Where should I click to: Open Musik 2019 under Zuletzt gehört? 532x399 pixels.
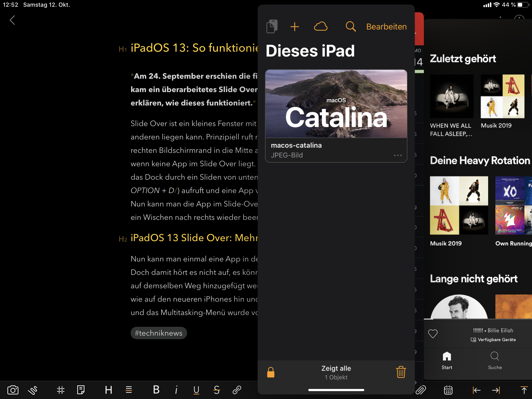pyautogui.click(x=502, y=101)
